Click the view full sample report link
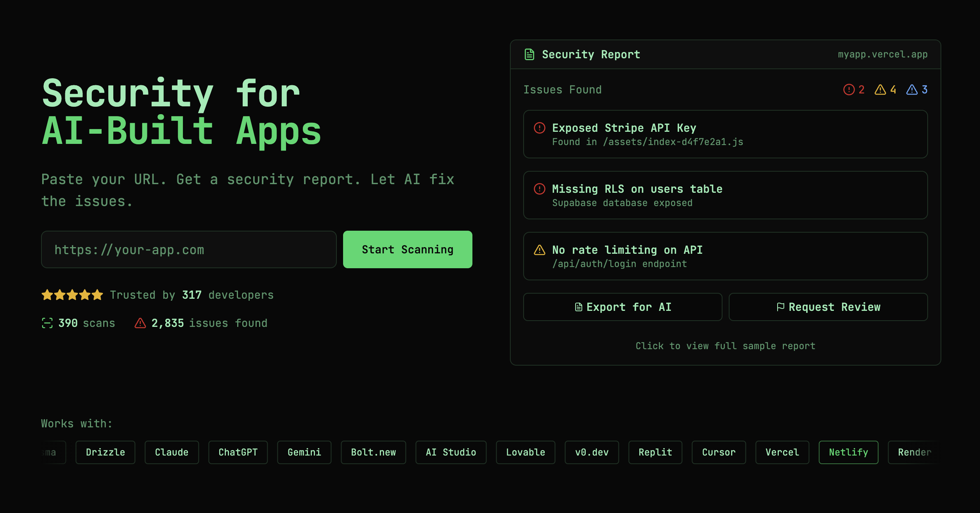This screenshot has height=513, width=980. point(725,346)
